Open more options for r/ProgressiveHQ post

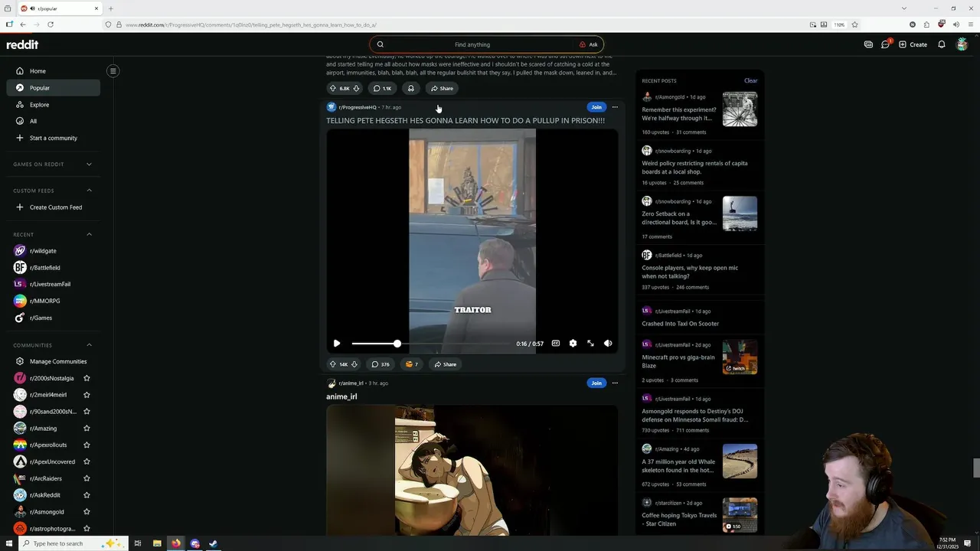tap(615, 107)
